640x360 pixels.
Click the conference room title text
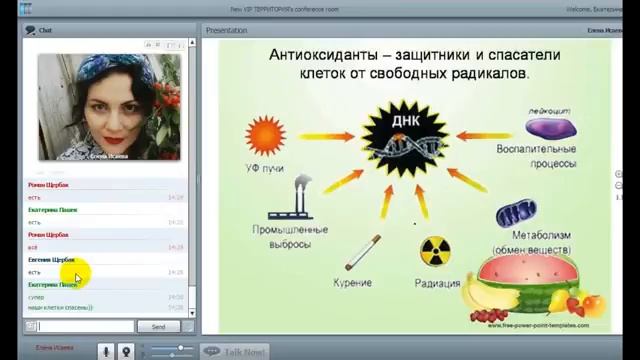pyautogui.click(x=284, y=9)
